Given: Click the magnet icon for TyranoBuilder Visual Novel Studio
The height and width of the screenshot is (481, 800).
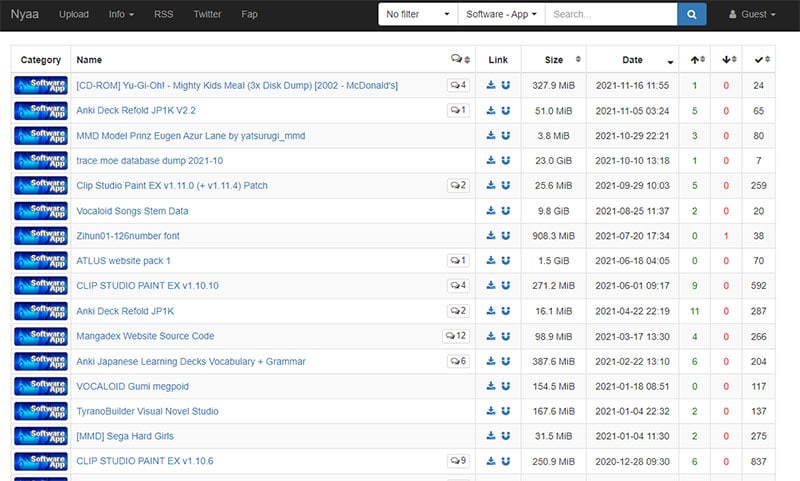Looking at the screenshot, I should [x=506, y=411].
